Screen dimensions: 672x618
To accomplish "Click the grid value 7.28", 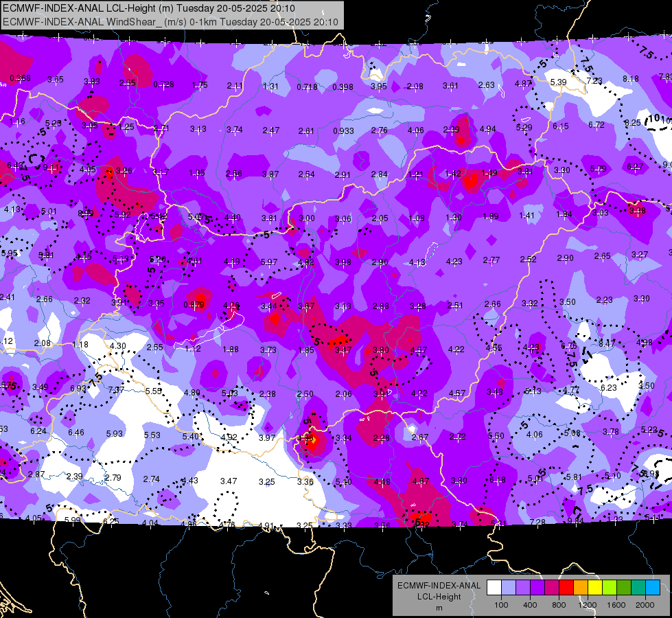I will [537, 522].
